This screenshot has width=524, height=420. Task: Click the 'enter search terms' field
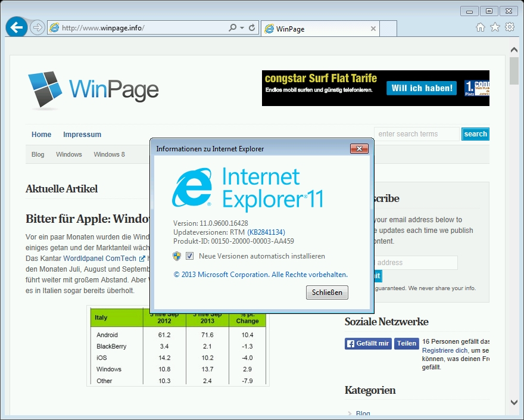tap(417, 134)
